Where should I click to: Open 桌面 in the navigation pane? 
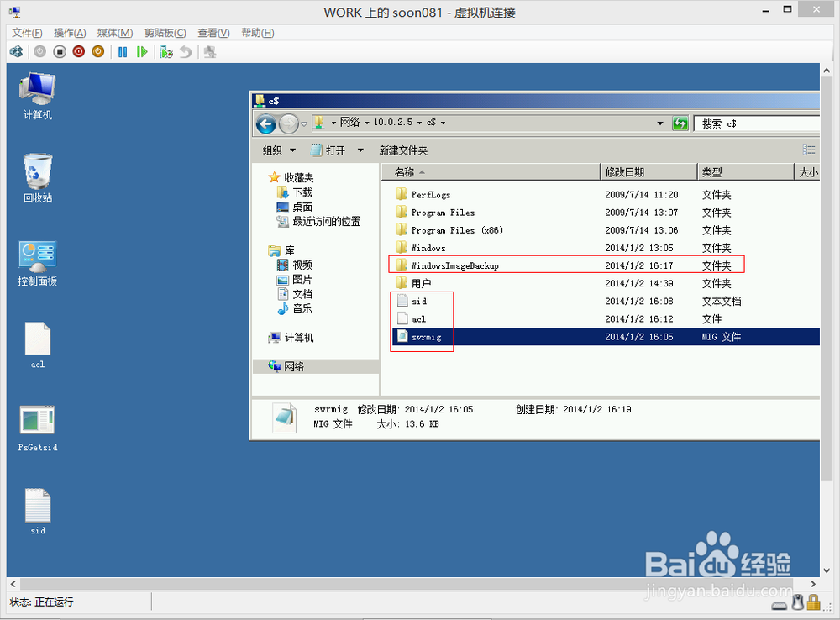tap(295, 207)
